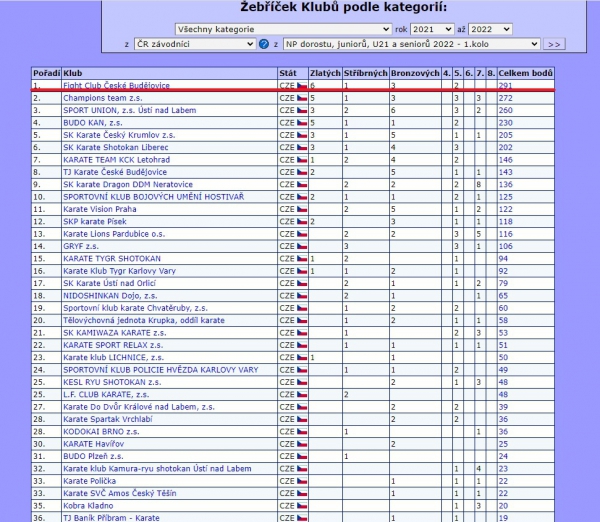Open KODOKAI BRNO z.s. link

[101, 432]
